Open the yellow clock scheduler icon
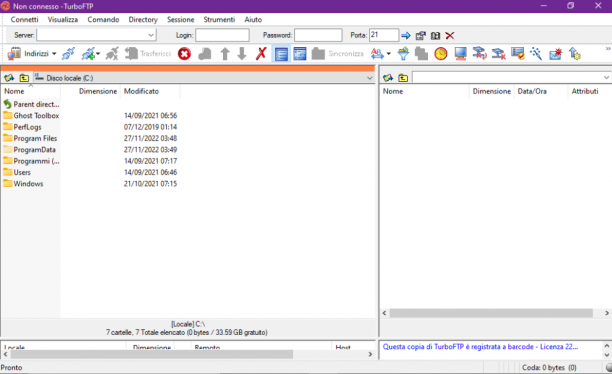This screenshot has height=374, width=612. pos(441,53)
